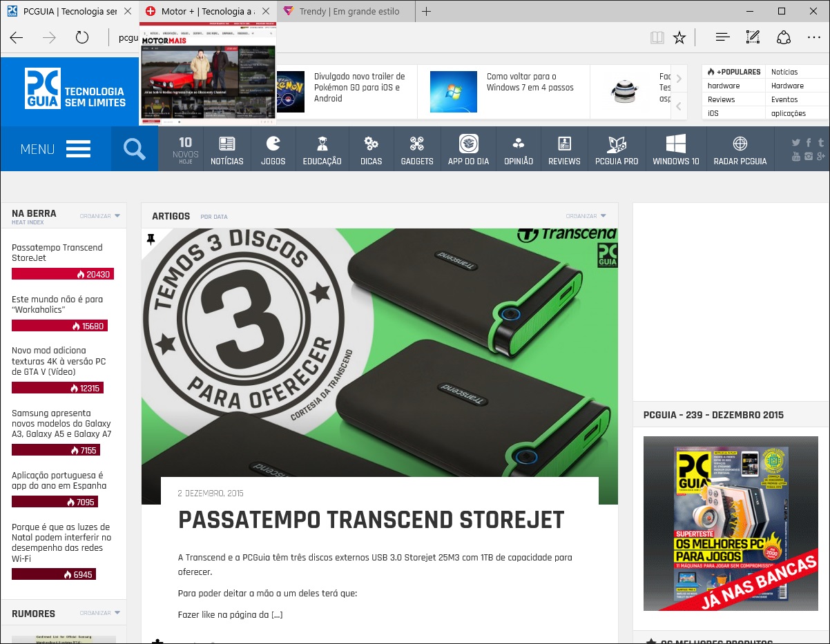This screenshot has width=830, height=644.
Task: View the Opinião section
Action: pos(519,149)
